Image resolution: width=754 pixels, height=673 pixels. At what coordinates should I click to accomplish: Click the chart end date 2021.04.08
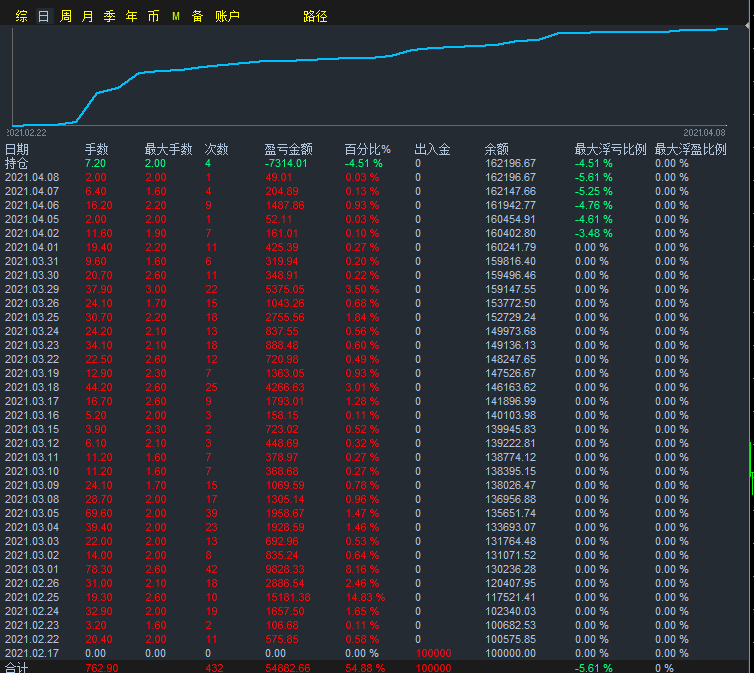pos(704,133)
